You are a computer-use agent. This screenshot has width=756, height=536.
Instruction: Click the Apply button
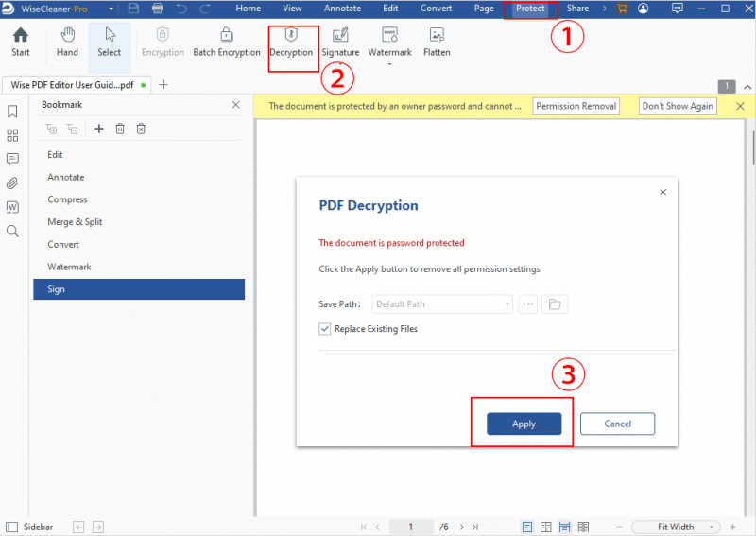524,424
